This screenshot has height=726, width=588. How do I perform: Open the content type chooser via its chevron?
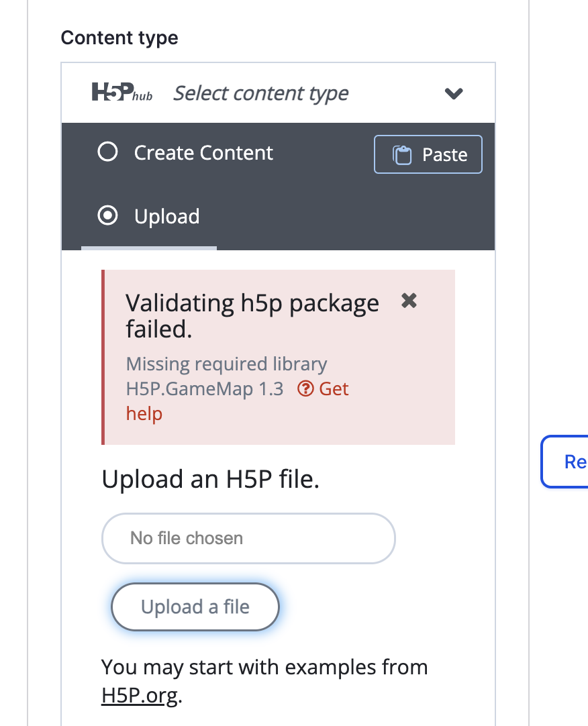click(x=454, y=94)
